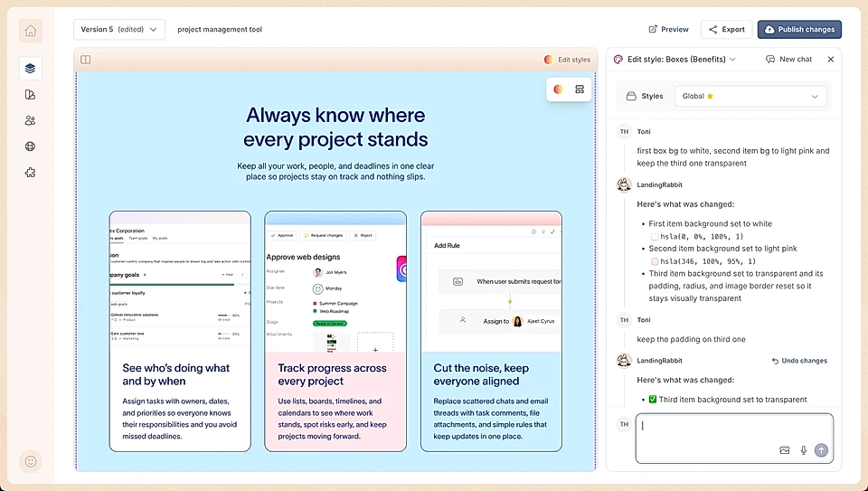Click the Export button
The width and height of the screenshot is (868, 491).
click(726, 29)
